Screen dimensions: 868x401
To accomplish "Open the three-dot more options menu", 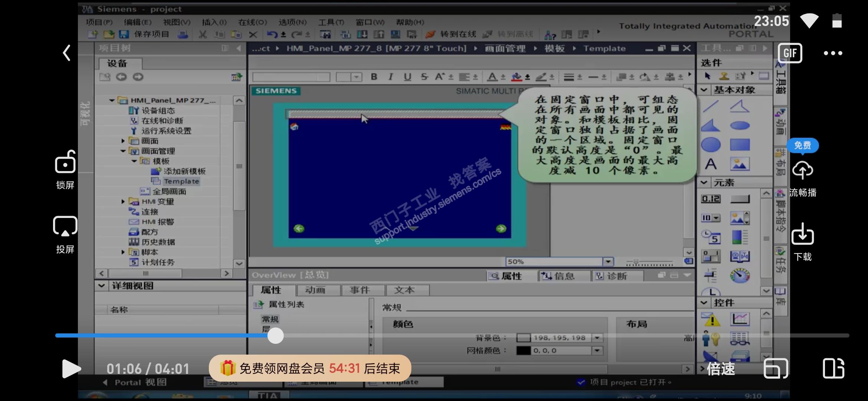I will point(833,53).
